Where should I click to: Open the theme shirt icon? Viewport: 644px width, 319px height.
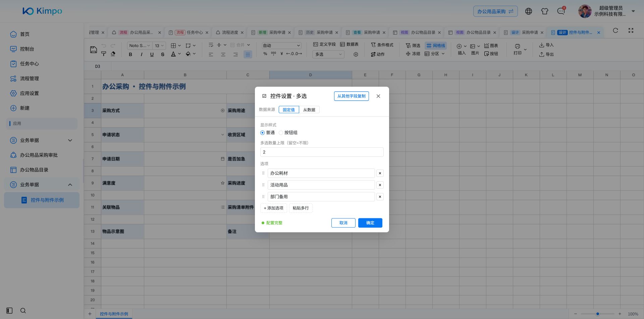(545, 11)
